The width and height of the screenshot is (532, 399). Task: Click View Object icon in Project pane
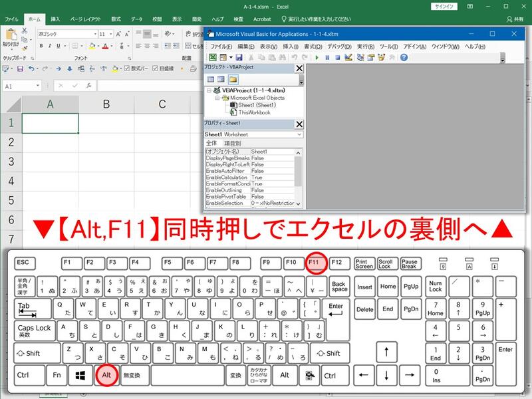221,79
